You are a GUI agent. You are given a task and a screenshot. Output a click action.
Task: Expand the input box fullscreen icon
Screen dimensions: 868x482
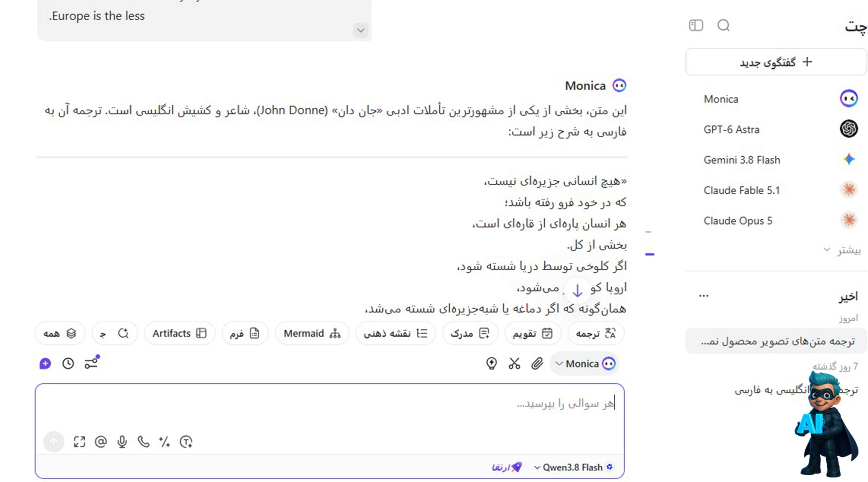point(79,442)
